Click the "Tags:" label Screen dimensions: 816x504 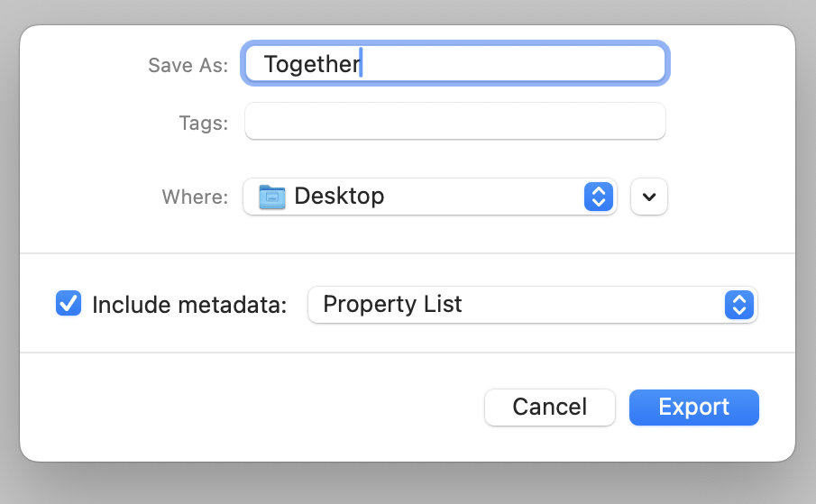[x=203, y=123]
